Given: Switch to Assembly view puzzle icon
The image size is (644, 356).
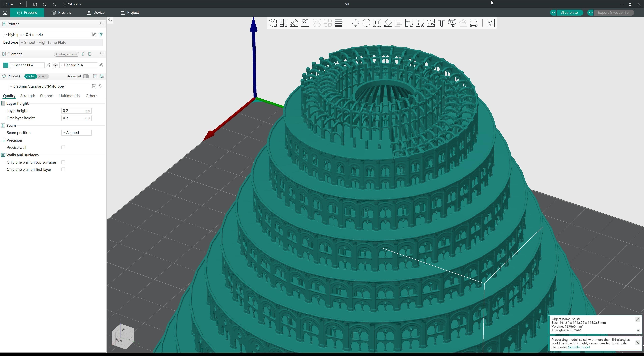Looking at the screenshot, I should [x=491, y=23].
